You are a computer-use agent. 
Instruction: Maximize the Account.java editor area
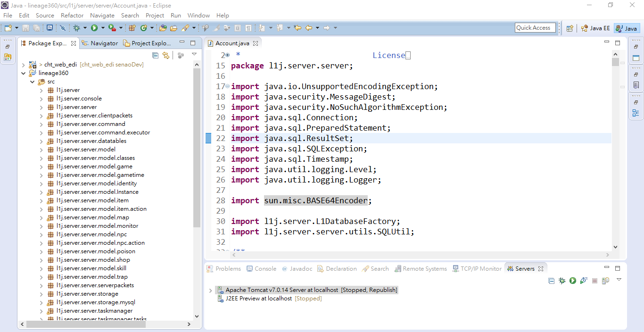pos(618,42)
